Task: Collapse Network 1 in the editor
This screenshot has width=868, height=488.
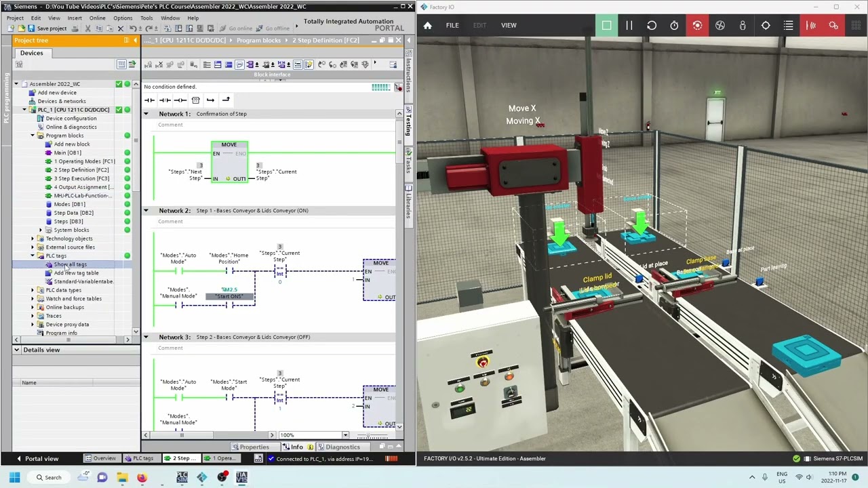Action: [x=146, y=114]
